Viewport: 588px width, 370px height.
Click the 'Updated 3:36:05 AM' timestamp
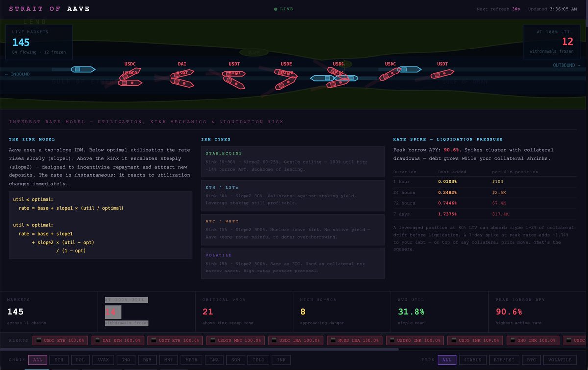553,9
